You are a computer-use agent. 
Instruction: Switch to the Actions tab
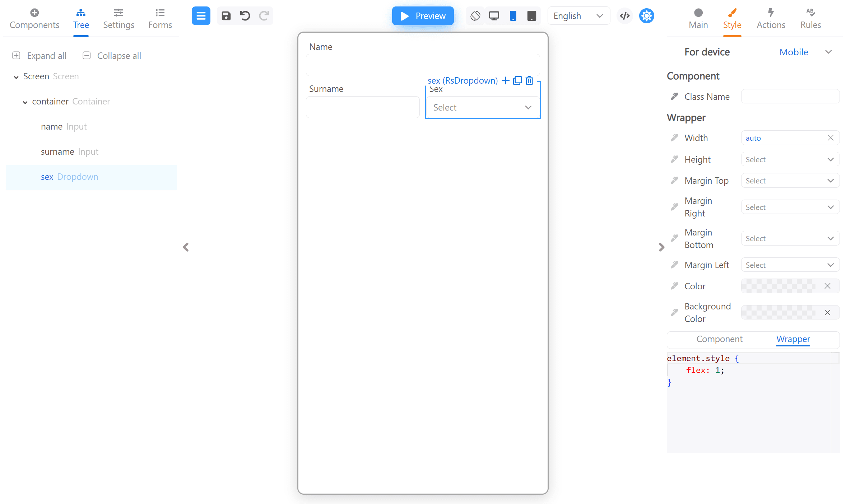[x=771, y=19]
